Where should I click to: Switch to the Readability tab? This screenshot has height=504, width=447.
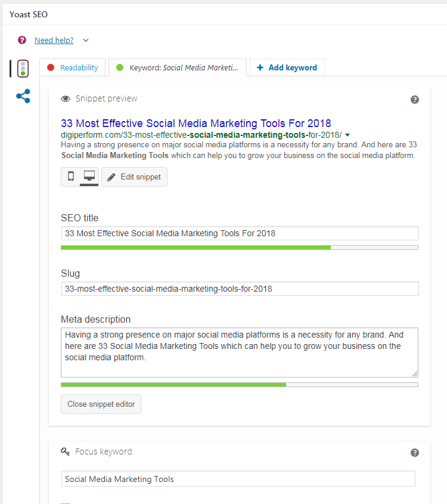tap(73, 67)
